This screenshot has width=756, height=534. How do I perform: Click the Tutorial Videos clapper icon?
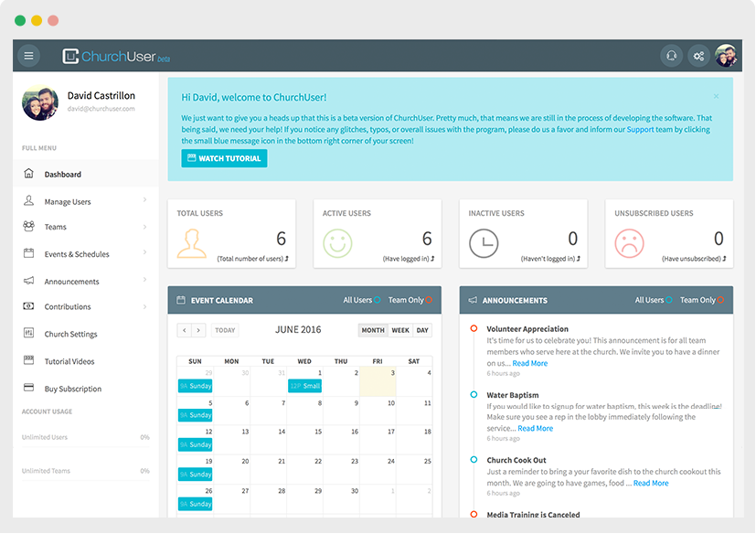[x=29, y=360]
